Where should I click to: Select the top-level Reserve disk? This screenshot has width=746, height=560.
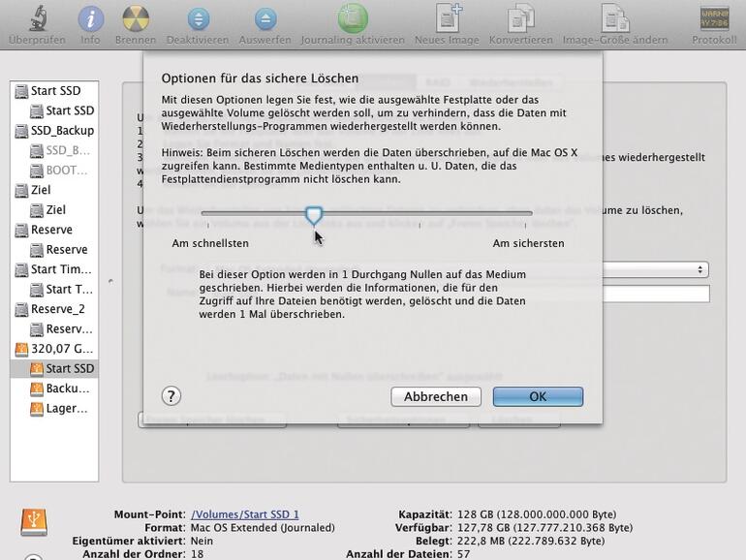[54, 230]
